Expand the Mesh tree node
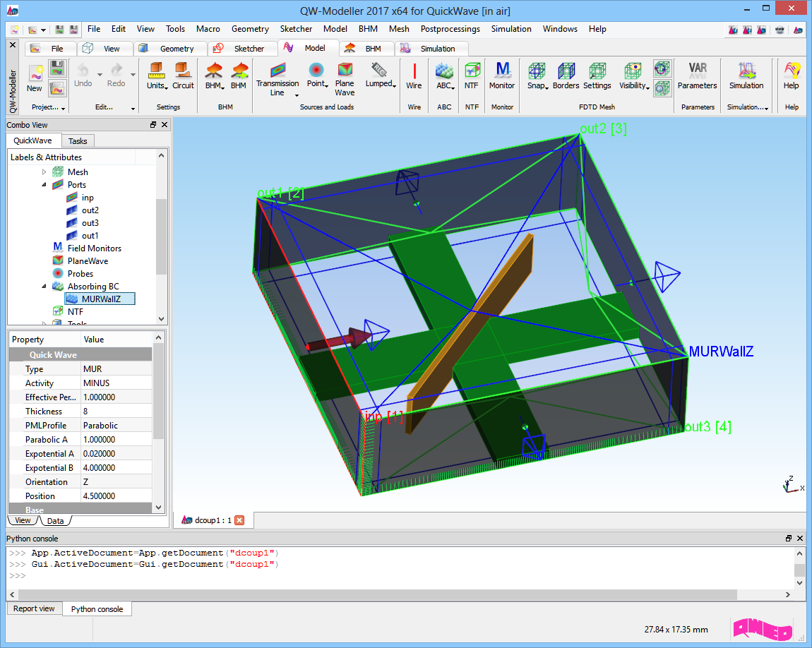This screenshot has height=648, width=812. [44, 172]
